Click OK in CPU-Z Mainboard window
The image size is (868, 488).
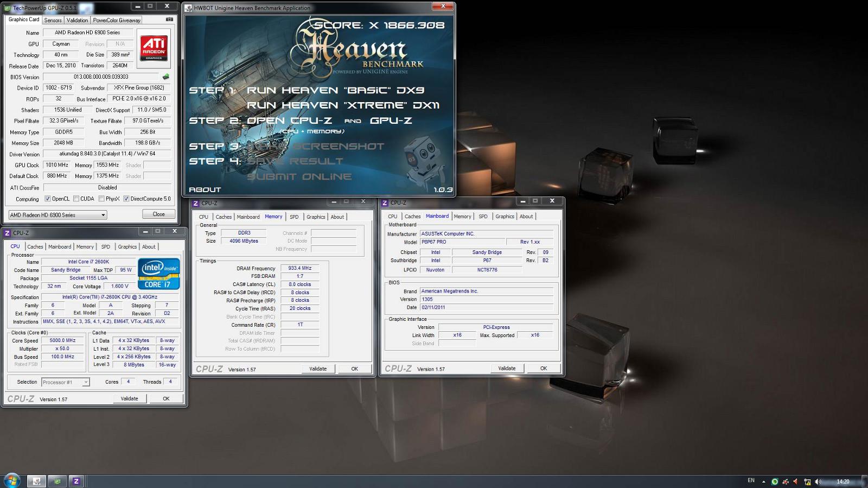(544, 368)
